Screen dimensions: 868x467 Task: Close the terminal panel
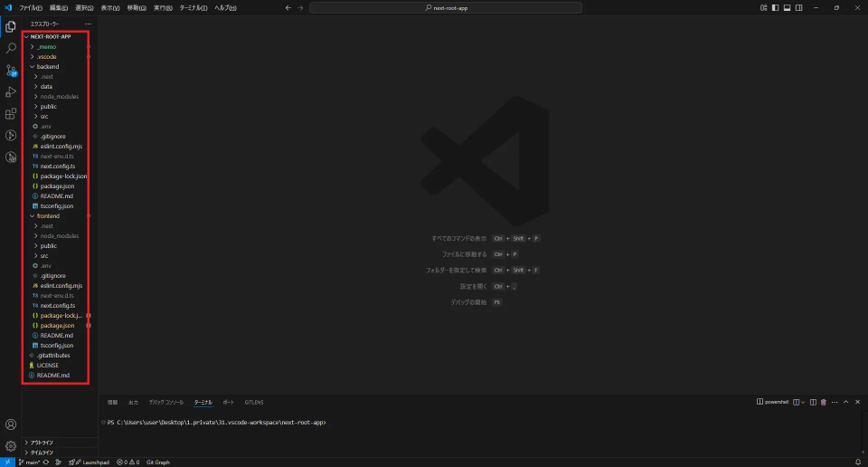tap(857, 402)
